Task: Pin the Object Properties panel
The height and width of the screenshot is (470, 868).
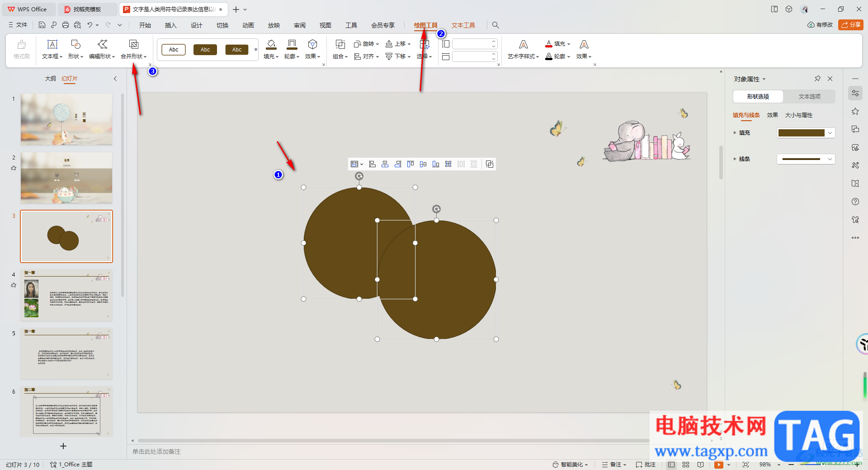Action: pyautogui.click(x=817, y=79)
